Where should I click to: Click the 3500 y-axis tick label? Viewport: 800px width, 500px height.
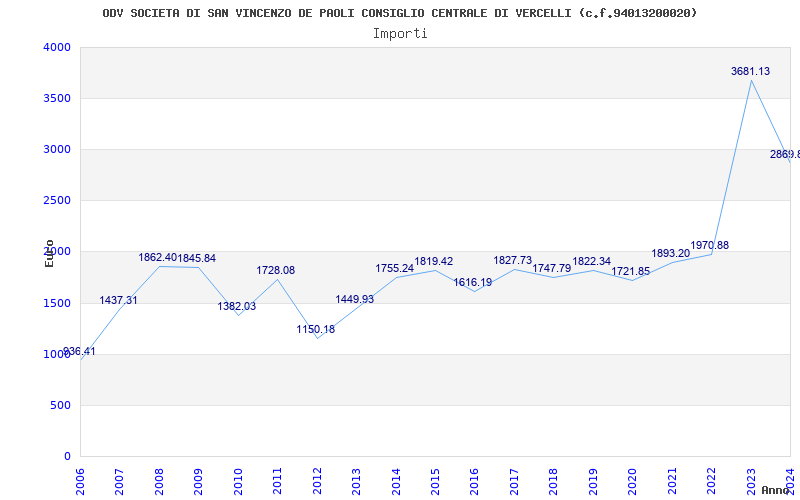[x=57, y=98]
